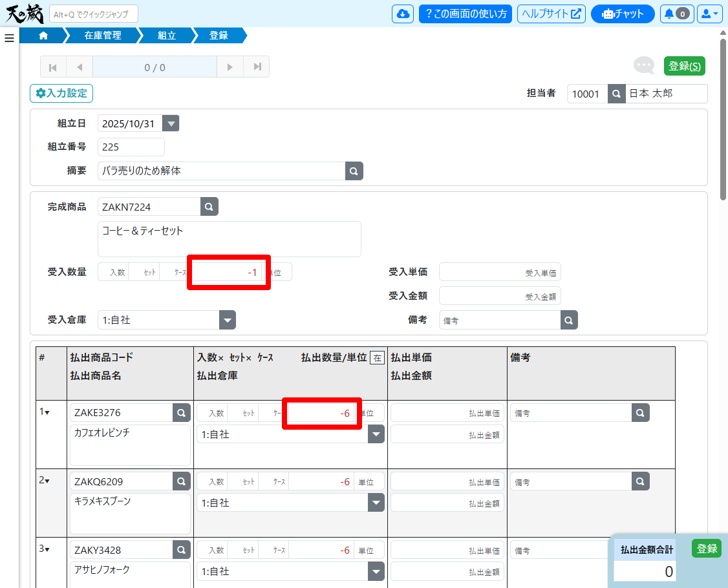This screenshot has width=728, height=588.
Task: Toggle the 在 stock button in header
Action: click(x=377, y=357)
